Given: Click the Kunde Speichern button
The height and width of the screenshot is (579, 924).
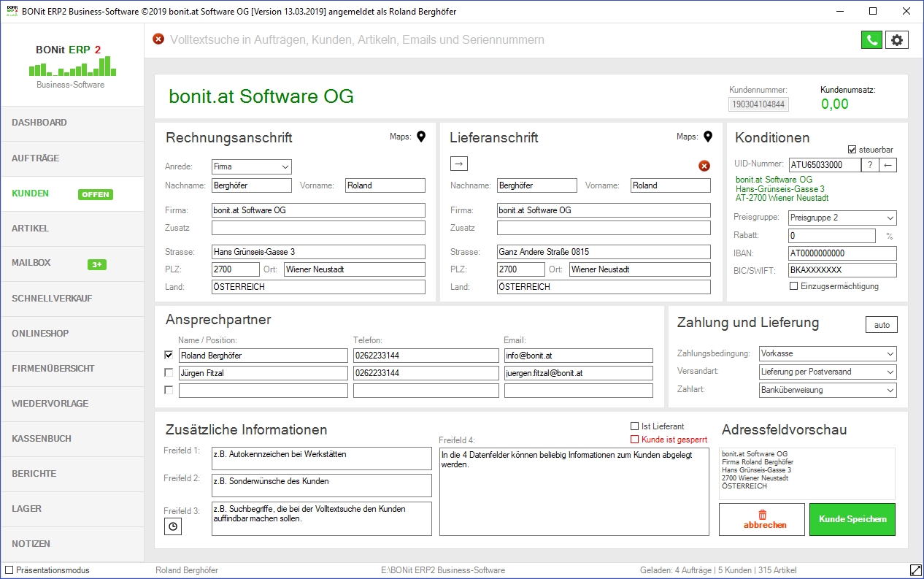Looking at the screenshot, I should pyautogui.click(x=852, y=519).
